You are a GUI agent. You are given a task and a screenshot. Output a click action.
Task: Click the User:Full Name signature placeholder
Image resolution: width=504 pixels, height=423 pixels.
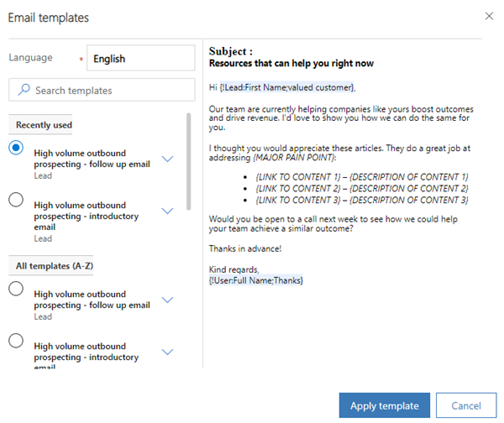click(256, 279)
